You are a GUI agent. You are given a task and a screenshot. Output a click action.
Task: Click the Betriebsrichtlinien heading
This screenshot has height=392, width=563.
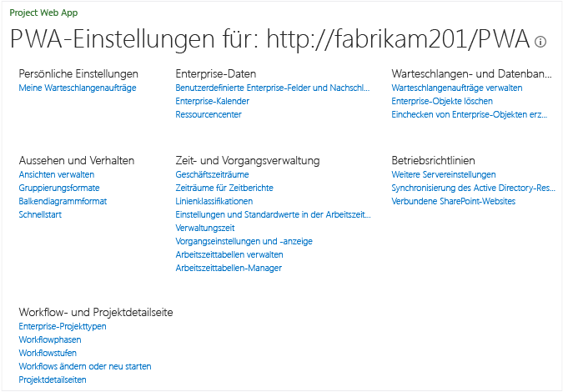(433, 160)
